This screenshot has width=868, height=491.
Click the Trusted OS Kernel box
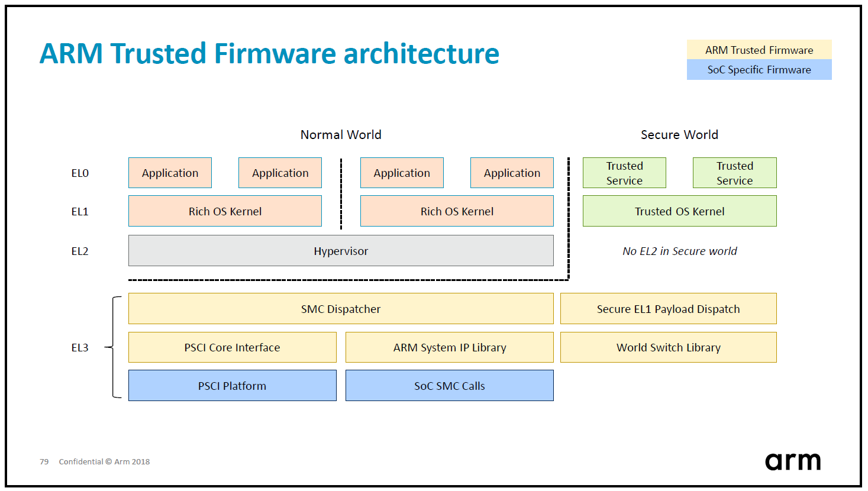point(679,211)
